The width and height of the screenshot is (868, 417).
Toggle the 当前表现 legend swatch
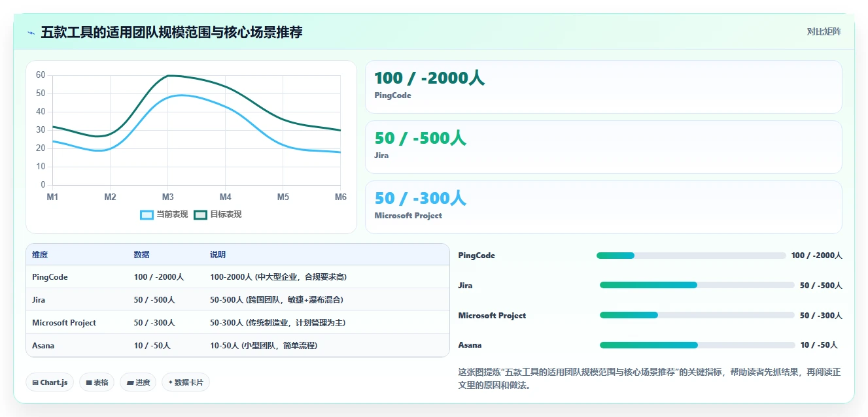[x=147, y=214]
